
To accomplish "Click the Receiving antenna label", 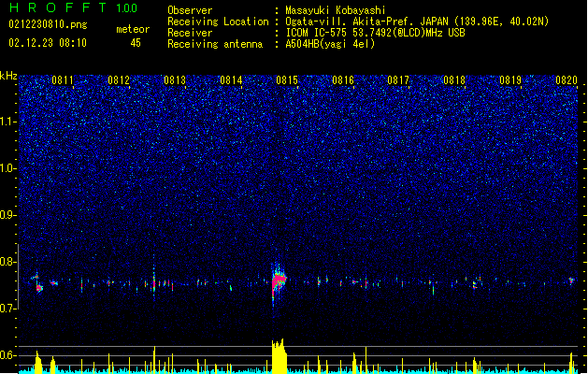I will click(215, 44).
